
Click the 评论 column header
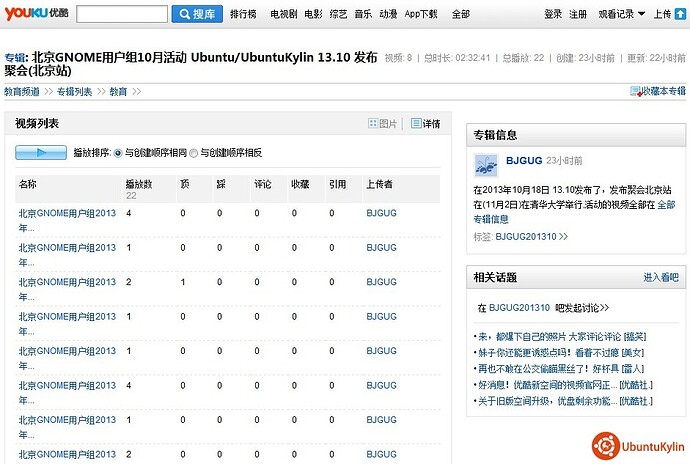[263, 184]
